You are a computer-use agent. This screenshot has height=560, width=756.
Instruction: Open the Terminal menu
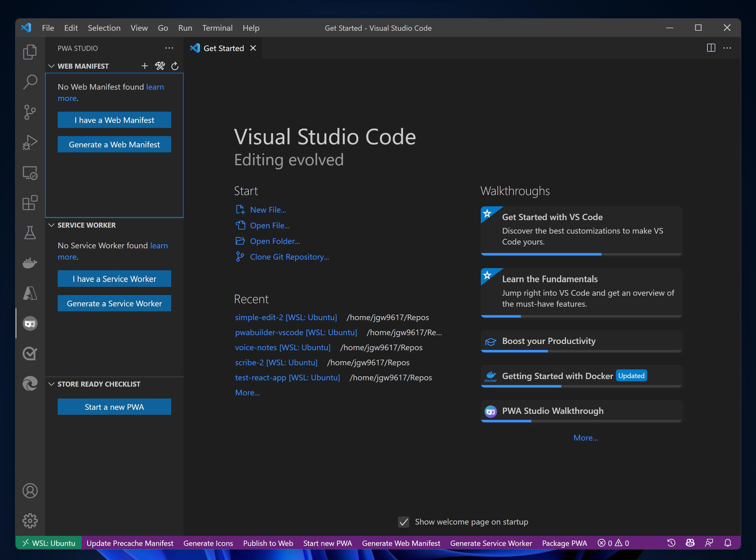point(217,28)
